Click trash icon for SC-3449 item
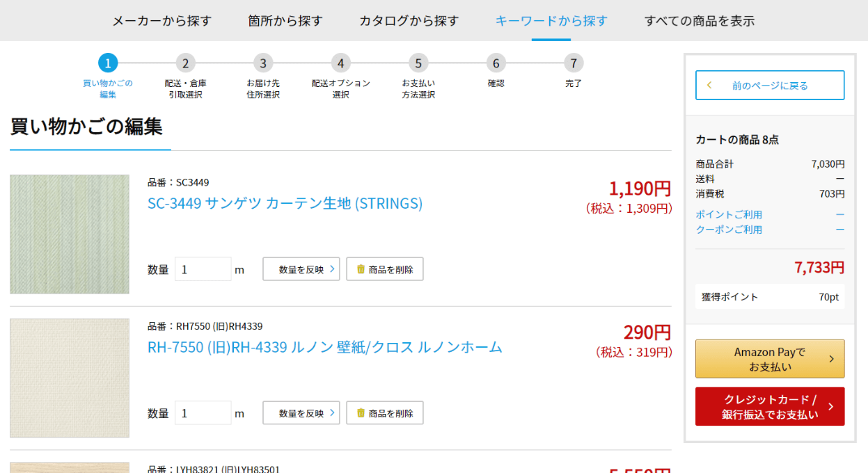Image resolution: width=868 pixels, height=473 pixels. point(361,269)
